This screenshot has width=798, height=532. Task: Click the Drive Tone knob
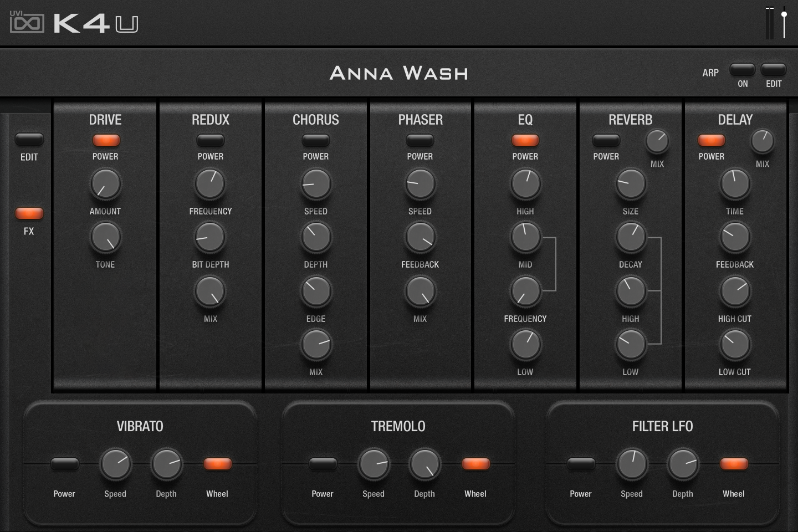(x=105, y=237)
